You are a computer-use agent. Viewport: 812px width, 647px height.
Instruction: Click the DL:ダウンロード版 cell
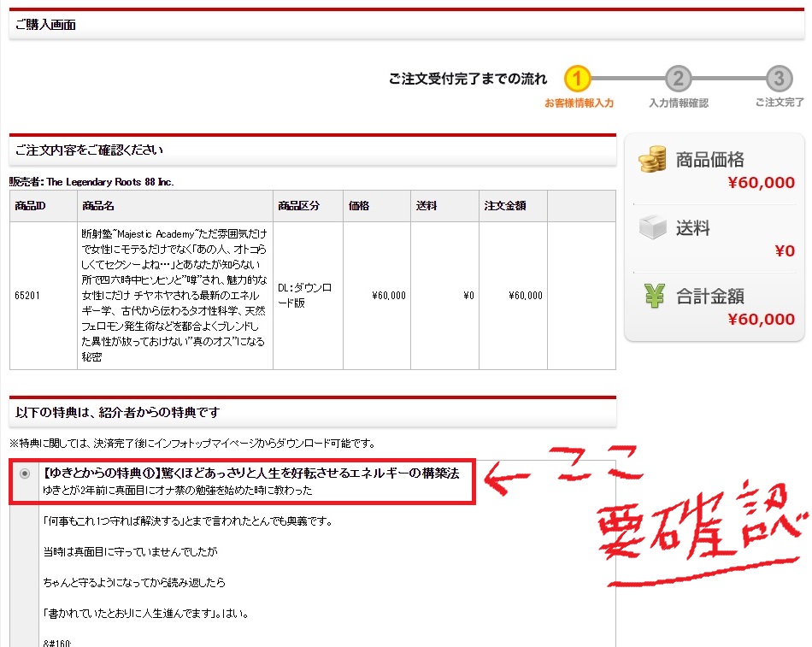click(308, 296)
